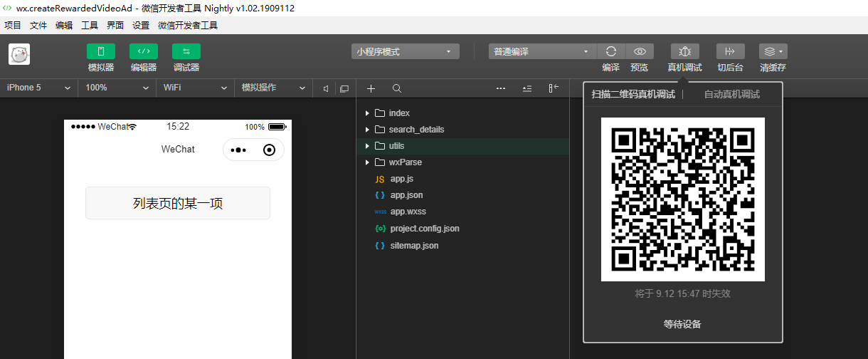Click the 将于 9.12 15:47 时失效 text
This screenshot has width=868, height=359.
[x=682, y=293]
